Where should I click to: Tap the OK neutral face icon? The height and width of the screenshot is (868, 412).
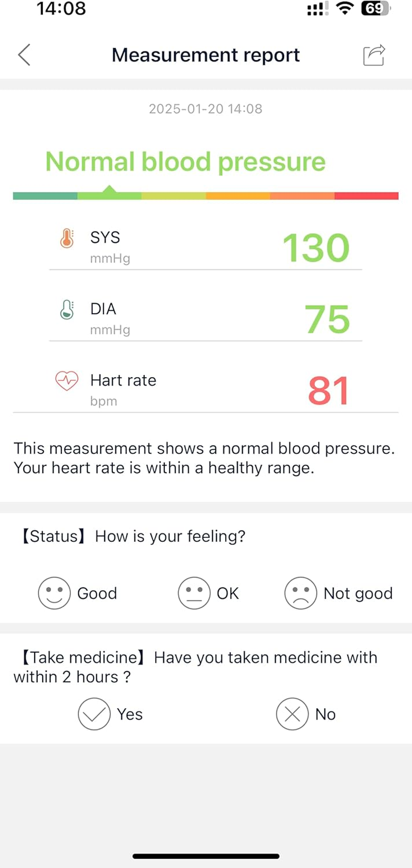click(194, 593)
